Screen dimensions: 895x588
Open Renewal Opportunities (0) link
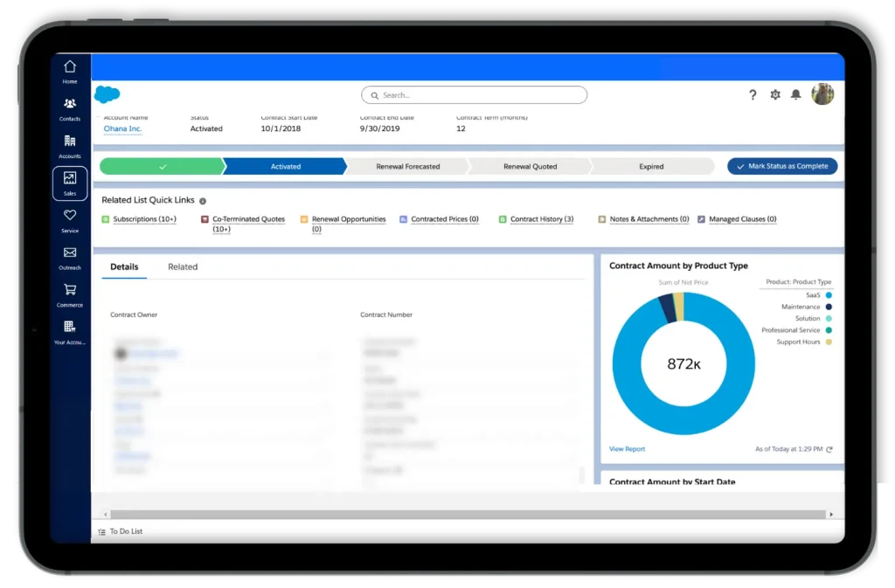[349, 225]
